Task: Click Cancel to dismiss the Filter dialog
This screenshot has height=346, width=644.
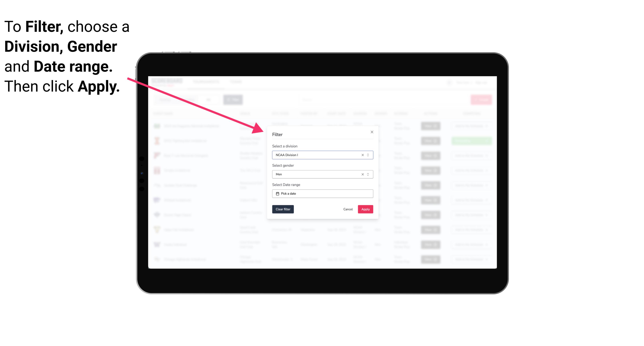Action: click(348, 209)
